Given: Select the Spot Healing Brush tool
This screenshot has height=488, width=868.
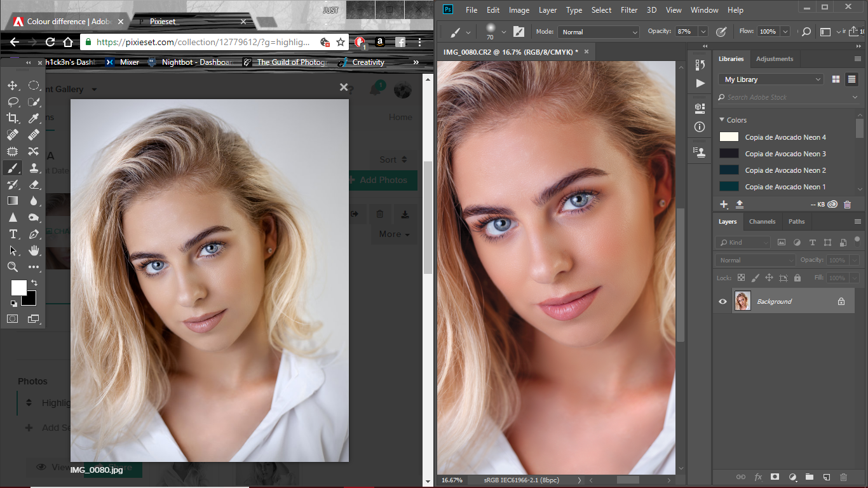Looking at the screenshot, I should pos(13,135).
